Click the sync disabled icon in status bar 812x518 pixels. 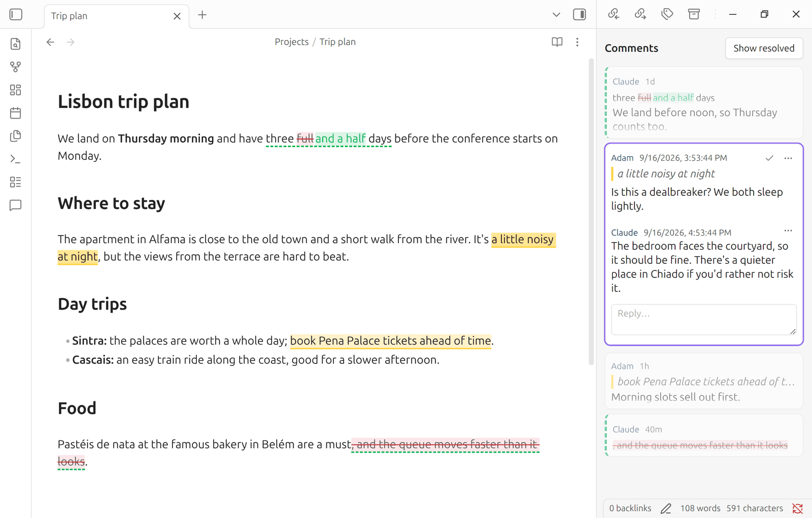tap(798, 508)
